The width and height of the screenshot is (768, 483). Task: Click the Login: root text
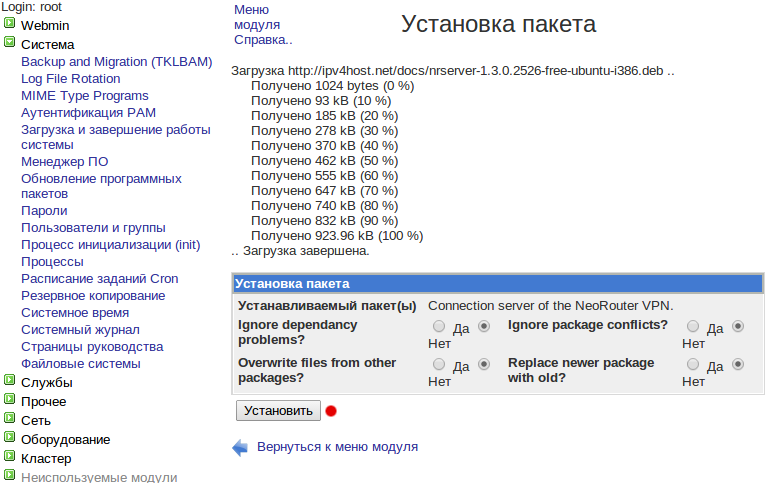click(32, 7)
